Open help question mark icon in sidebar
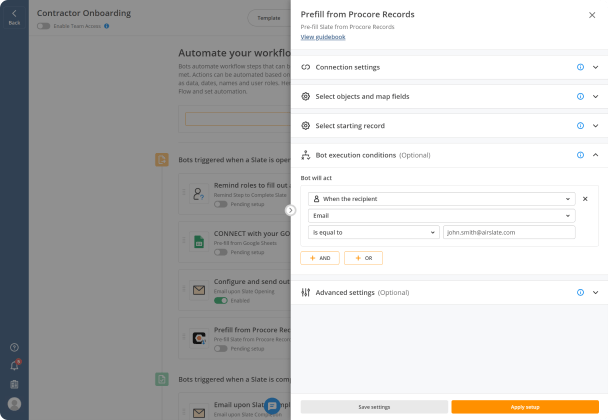The image size is (608, 420). (14, 347)
